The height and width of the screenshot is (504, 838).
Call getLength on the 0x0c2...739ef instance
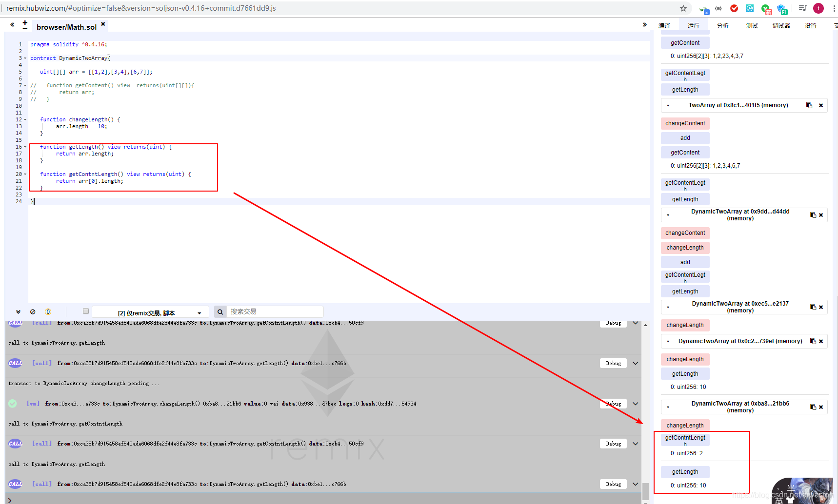[685, 374]
